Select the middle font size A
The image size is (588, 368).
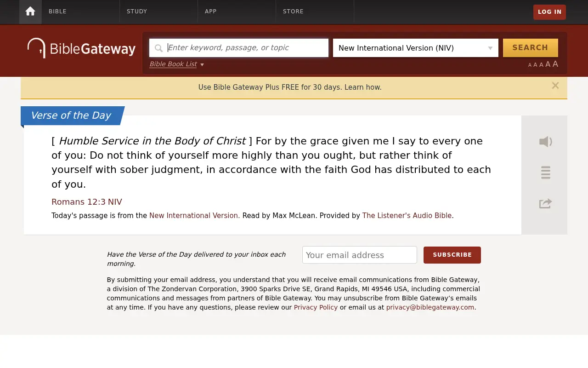(x=541, y=65)
